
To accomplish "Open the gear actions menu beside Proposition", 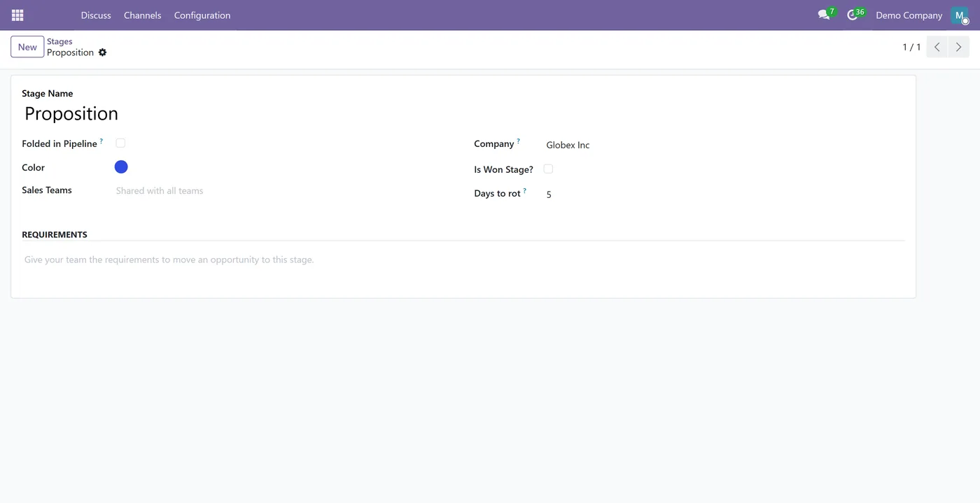I will pyautogui.click(x=102, y=52).
